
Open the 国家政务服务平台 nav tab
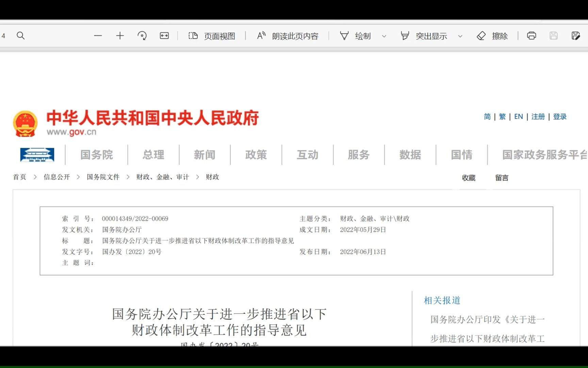coord(545,155)
